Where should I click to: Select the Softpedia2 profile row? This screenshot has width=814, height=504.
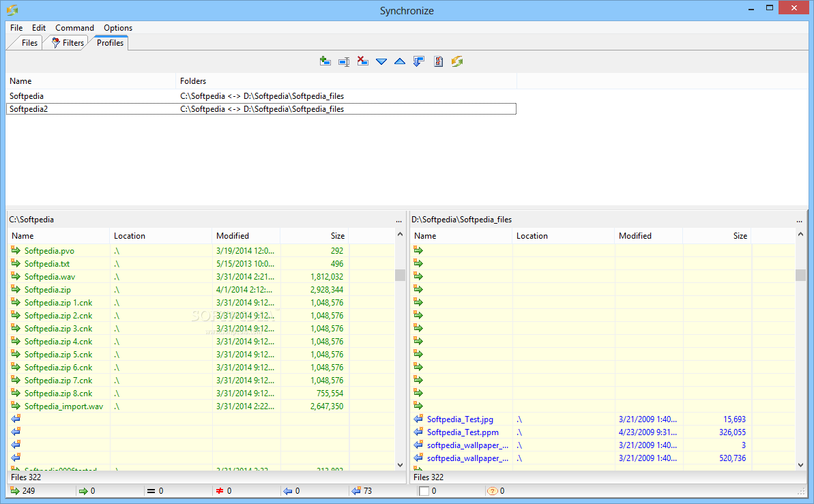[x=261, y=109]
